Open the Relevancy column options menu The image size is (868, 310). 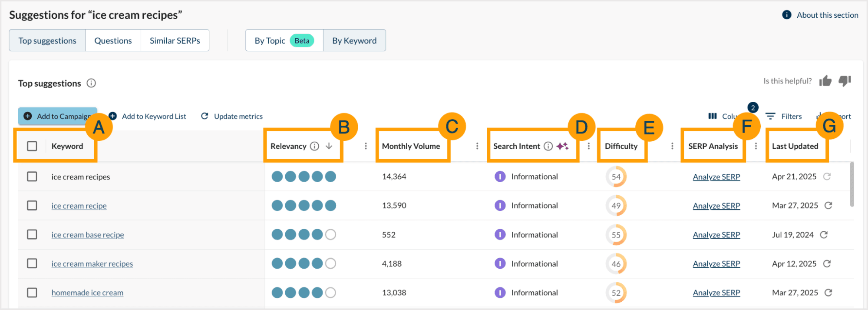pos(366,146)
